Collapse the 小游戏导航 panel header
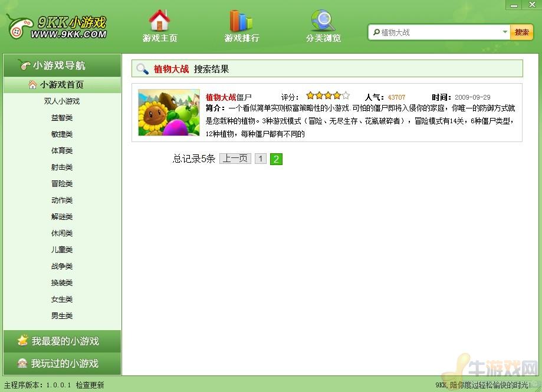Image resolution: width=542 pixels, height=392 pixels. (62, 65)
